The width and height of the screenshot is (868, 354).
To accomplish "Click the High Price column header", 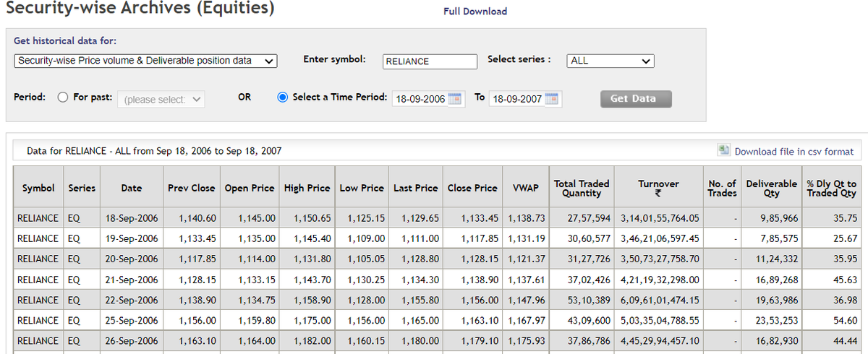I will (x=307, y=188).
